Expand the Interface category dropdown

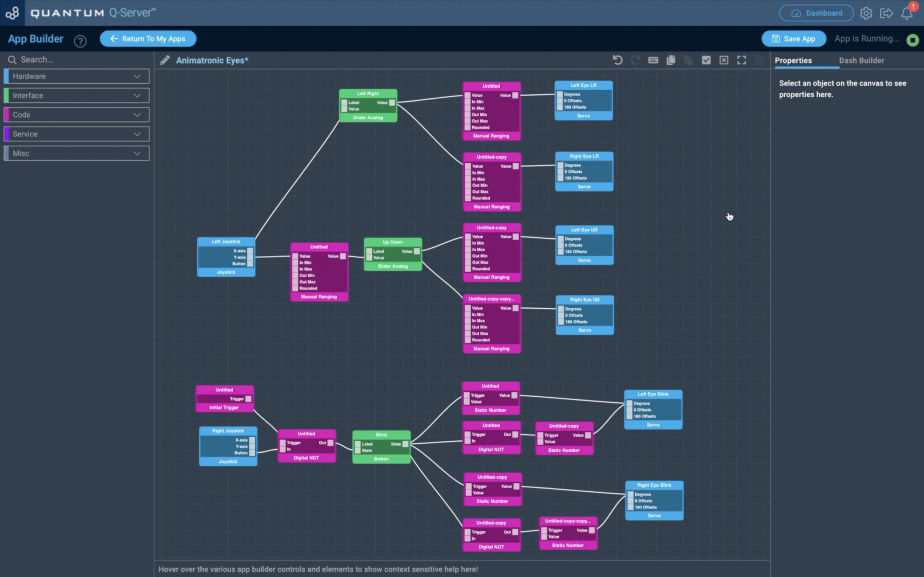[77, 96]
